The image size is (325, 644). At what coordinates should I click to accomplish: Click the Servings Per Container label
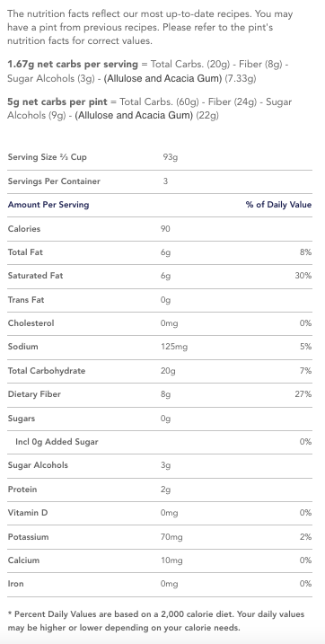pyautogui.click(x=54, y=181)
